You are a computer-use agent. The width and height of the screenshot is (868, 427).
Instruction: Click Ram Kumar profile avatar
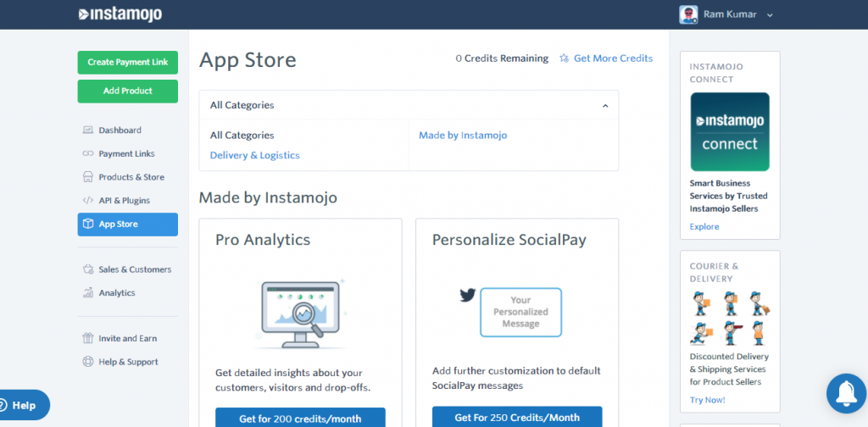tap(688, 14)
